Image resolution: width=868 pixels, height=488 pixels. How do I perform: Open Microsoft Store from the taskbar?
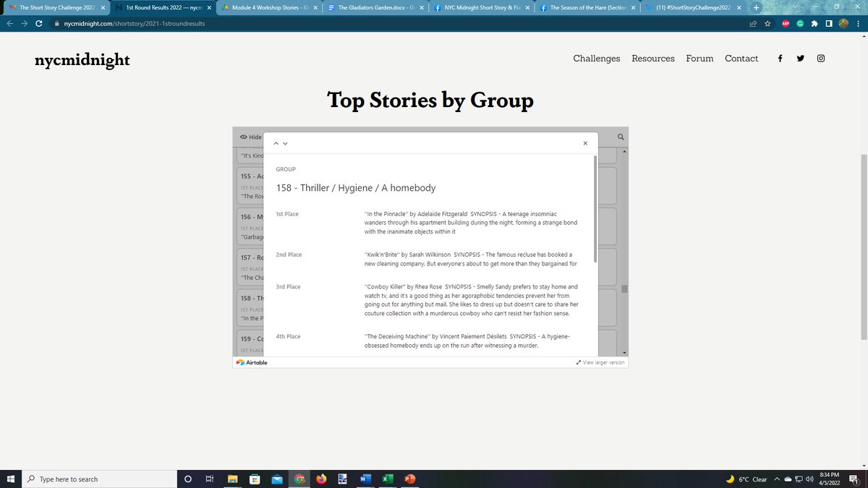255,479
